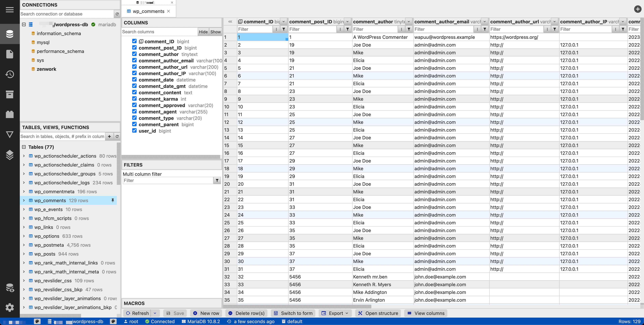The width and height of the screenshot is (644, 325).
Task: Click the New row button
Action: (x=206, y=313)
